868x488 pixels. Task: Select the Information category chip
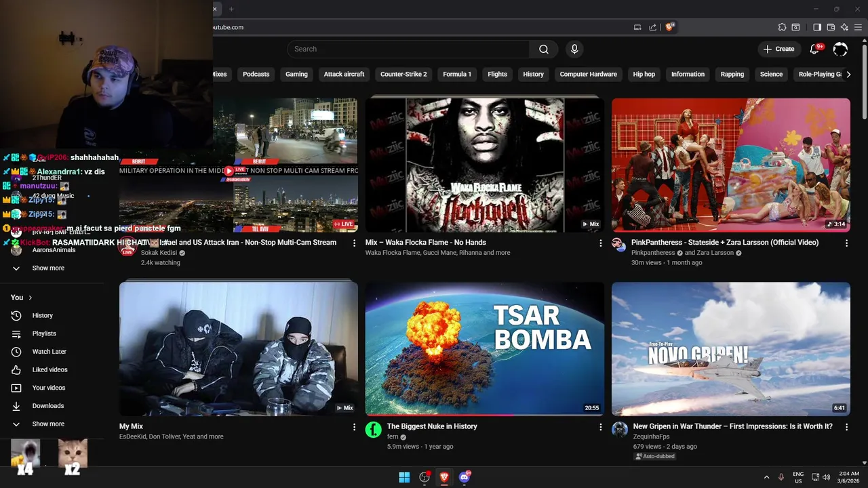688,75
